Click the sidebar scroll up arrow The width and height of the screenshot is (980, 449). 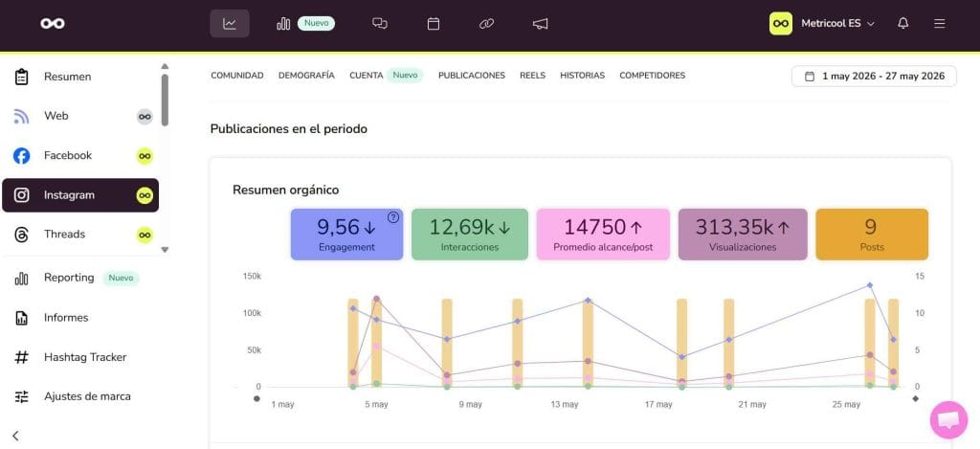point(165,66)
